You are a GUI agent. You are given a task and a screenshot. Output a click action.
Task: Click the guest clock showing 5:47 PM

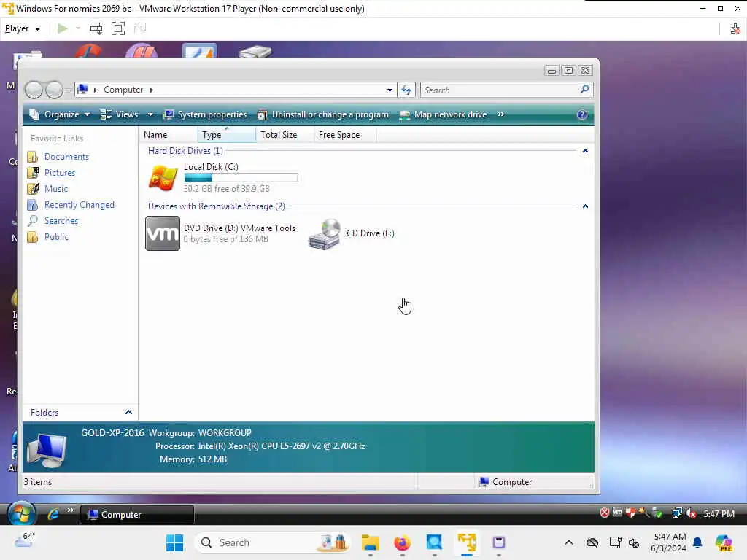point(719,514)
